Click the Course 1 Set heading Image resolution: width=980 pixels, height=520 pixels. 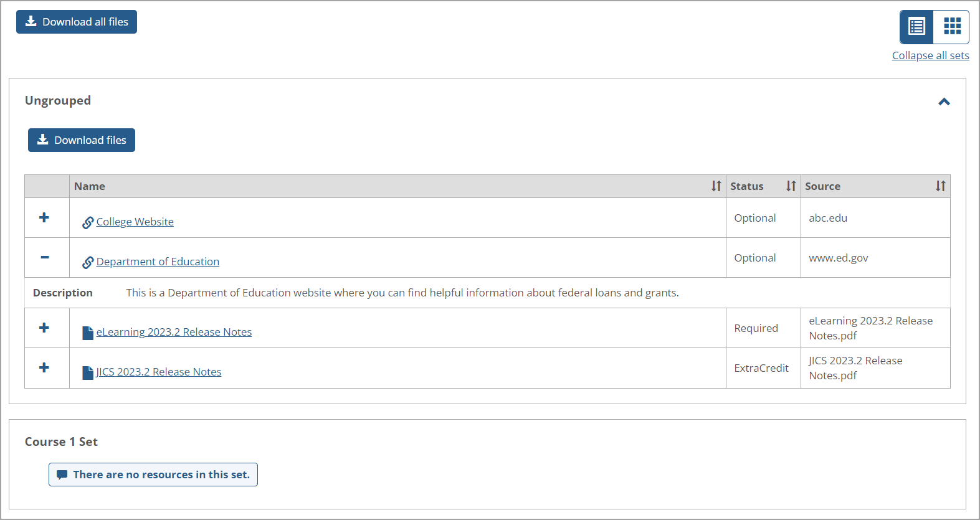pyautogui.click(x=61, y=442)
